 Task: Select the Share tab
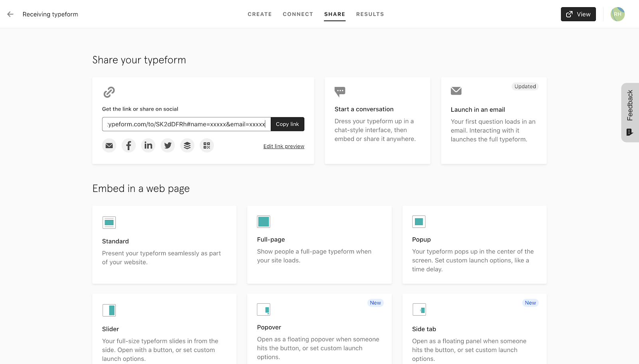[x=335, y=14]
